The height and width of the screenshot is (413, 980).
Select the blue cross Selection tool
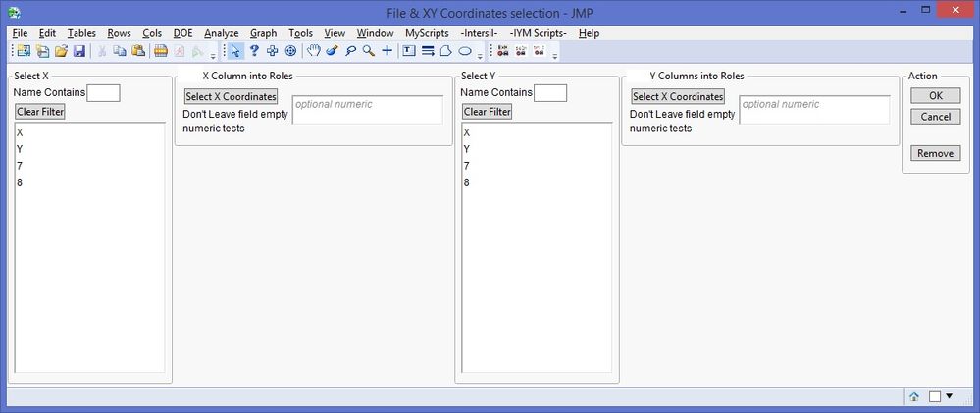(273, 51)
